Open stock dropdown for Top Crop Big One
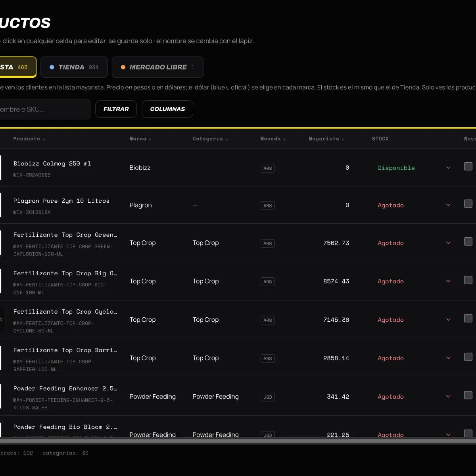Viewport: 476px width, 476px height. pyautogui.click(x=414, y=281)
